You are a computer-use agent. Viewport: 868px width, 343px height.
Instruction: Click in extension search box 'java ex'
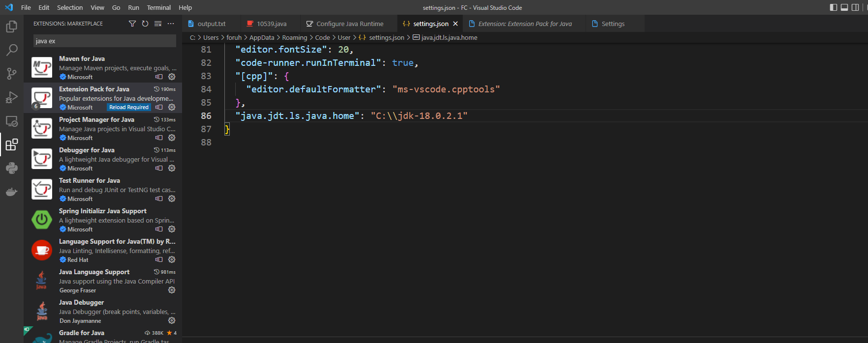[105, 41]
